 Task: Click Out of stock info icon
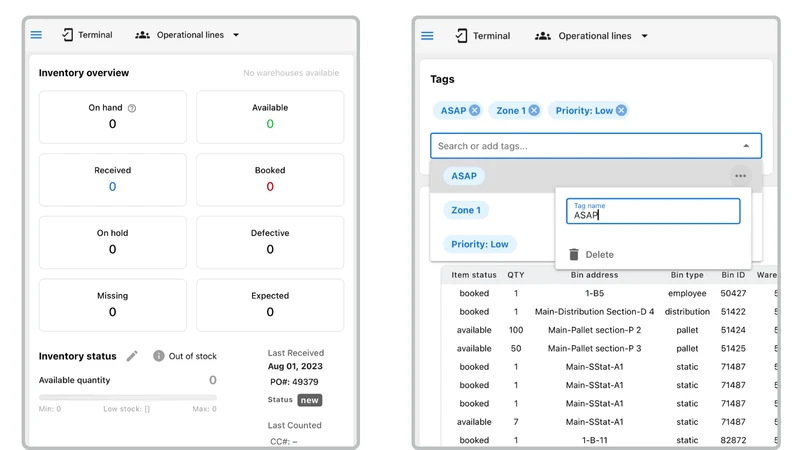[159, 356]
